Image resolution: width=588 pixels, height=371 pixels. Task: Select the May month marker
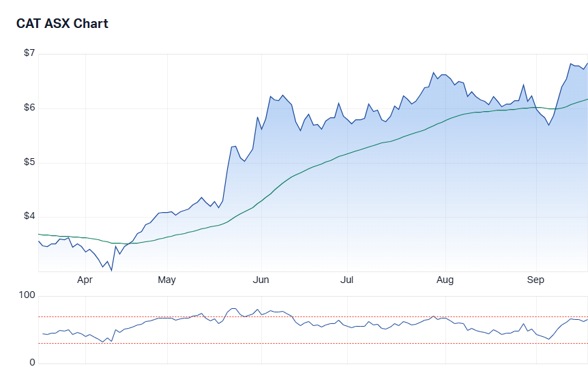pos(166,280)
